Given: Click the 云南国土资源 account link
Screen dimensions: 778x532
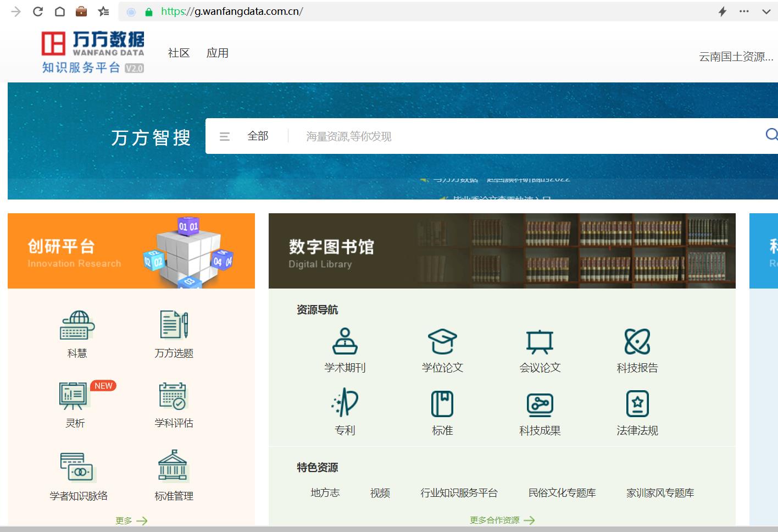Looking at the screenshot, I should tap(736, 57).
